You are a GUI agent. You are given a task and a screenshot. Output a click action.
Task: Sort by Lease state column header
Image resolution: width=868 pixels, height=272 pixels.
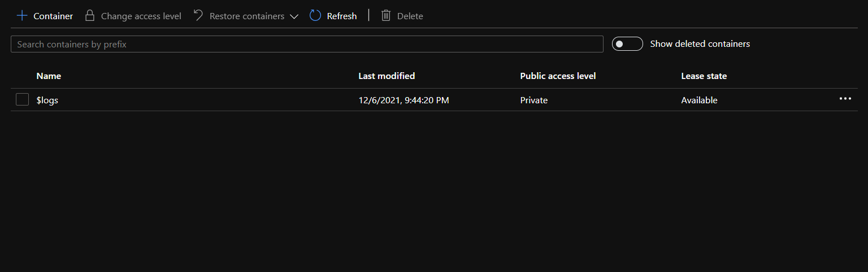(x=704, y=76)
